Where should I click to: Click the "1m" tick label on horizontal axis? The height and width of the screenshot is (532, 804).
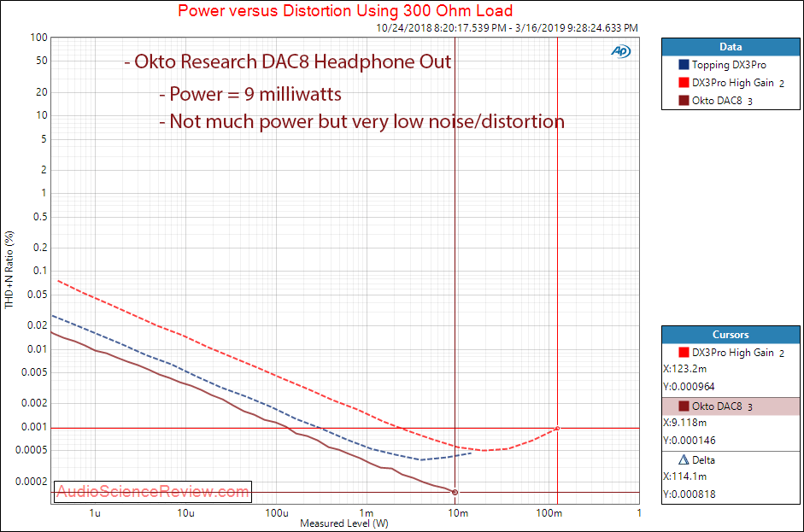(x=366, y=513)
